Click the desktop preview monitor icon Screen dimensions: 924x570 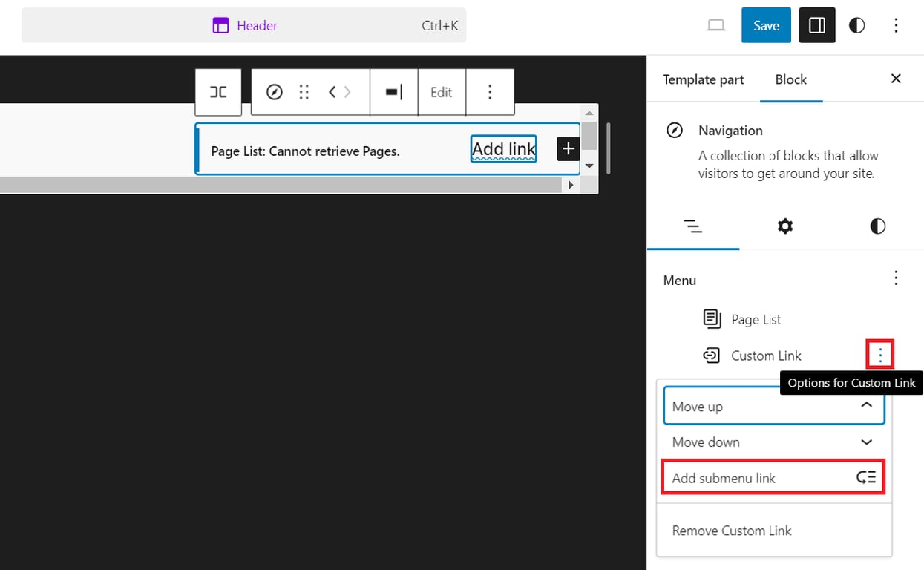click(x=715, y=24)
